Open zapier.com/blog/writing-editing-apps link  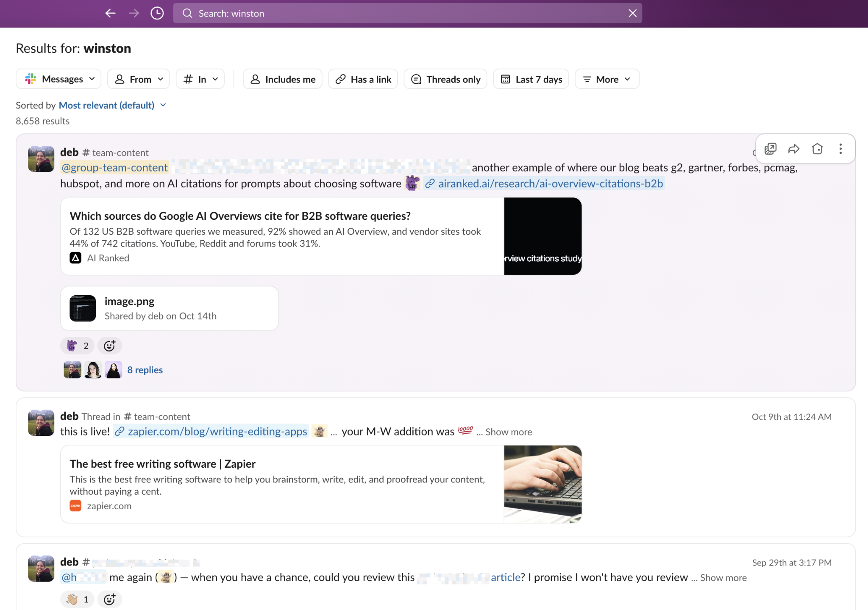(x=211, y=431)
